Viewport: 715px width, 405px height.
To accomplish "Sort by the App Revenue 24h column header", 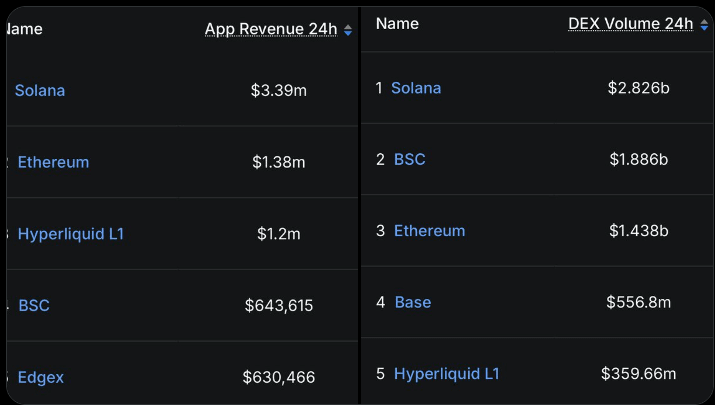I will coord(271,29).
